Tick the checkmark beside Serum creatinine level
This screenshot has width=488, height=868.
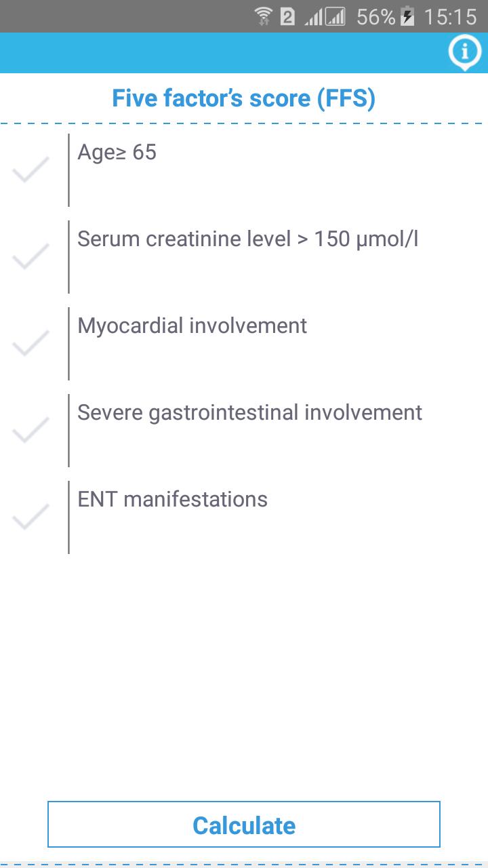pyautogui.click(x=31, y=256)
